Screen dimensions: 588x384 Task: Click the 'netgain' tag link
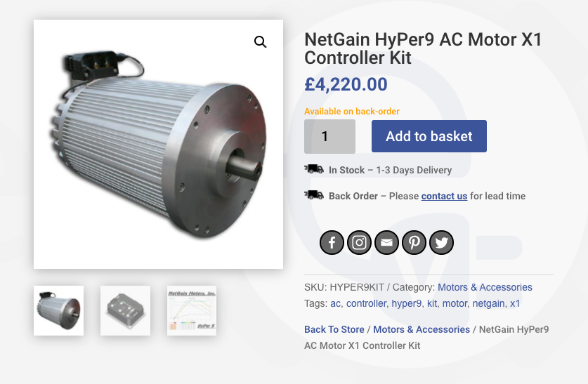pos(488,303)
